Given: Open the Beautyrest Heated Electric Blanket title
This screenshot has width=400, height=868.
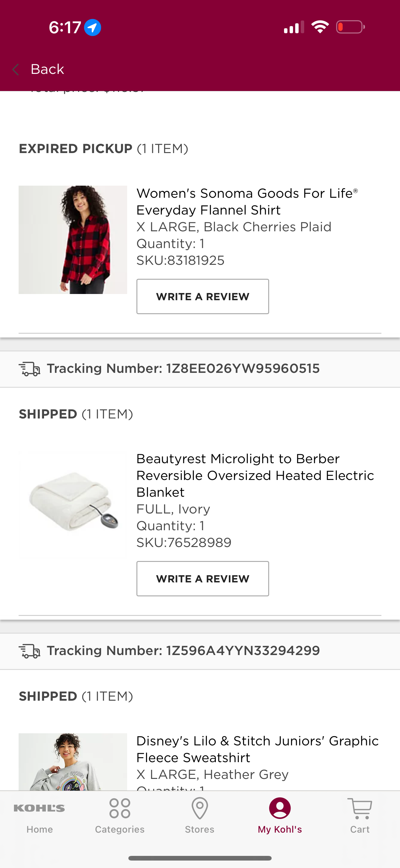Looking at the screenshot, I should pos(255,476).
